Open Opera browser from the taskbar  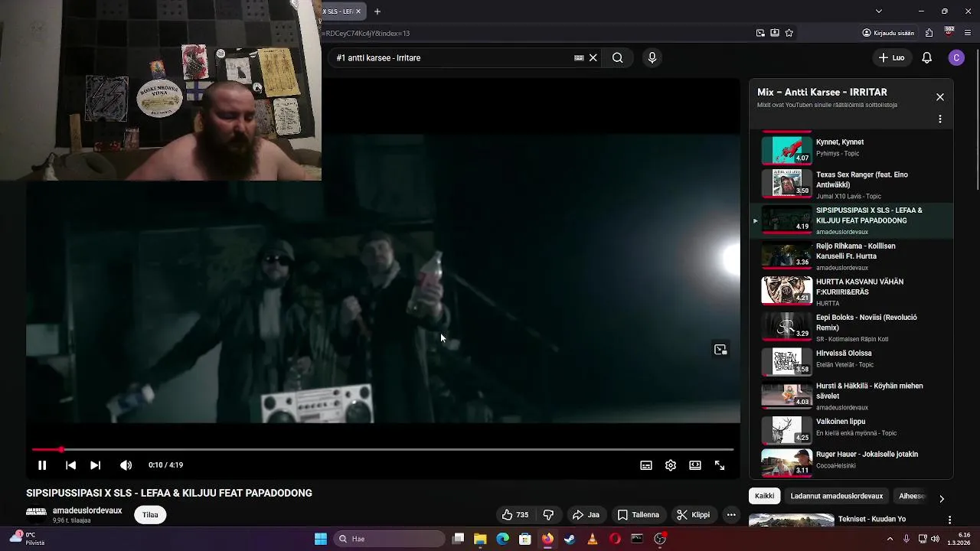point(615,539)
